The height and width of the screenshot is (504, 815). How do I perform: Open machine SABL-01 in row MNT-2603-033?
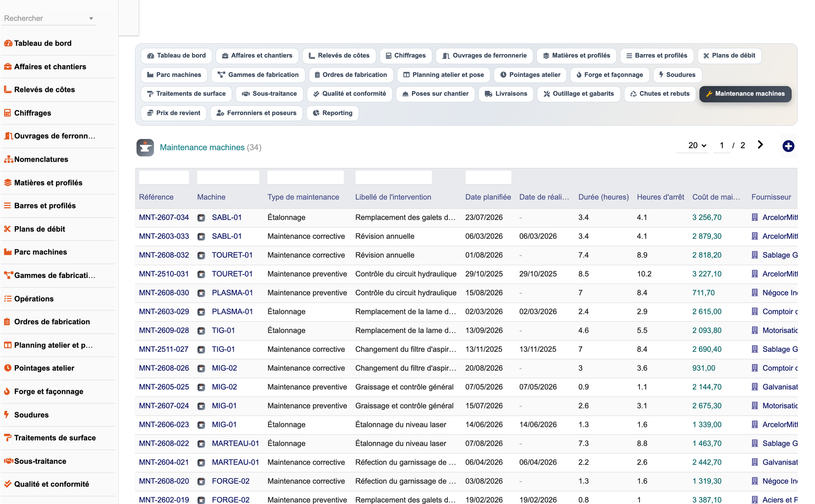[x=227, y=237]
